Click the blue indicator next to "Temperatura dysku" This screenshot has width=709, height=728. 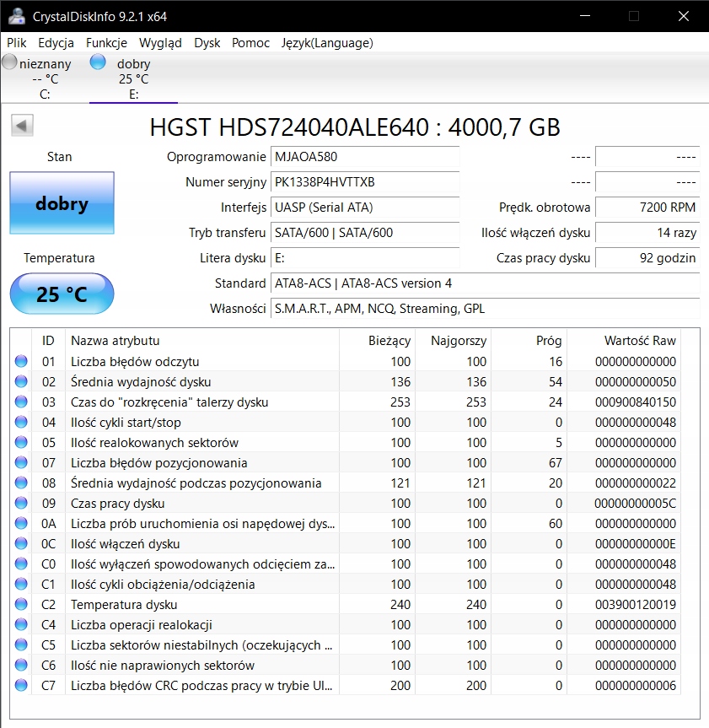click(x=20, y=604)
